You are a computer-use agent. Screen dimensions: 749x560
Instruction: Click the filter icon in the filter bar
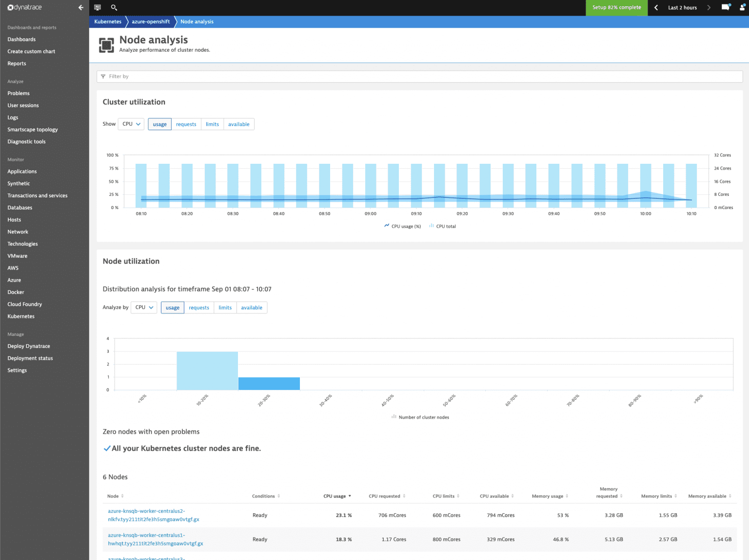[103, 77]
